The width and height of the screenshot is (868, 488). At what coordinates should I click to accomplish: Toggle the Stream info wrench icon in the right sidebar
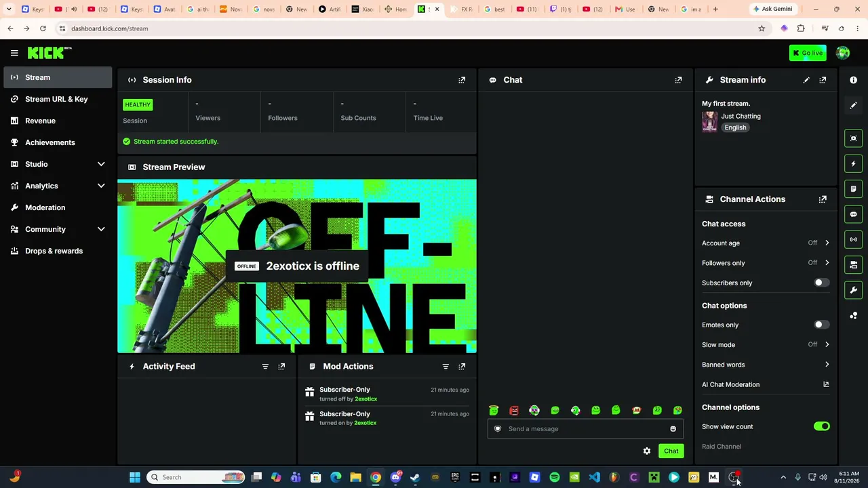853,290
